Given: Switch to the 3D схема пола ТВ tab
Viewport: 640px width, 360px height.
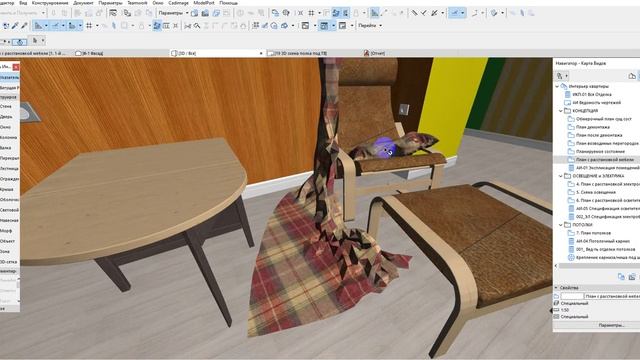Looking at the screenshot, I should pos(301,53).
